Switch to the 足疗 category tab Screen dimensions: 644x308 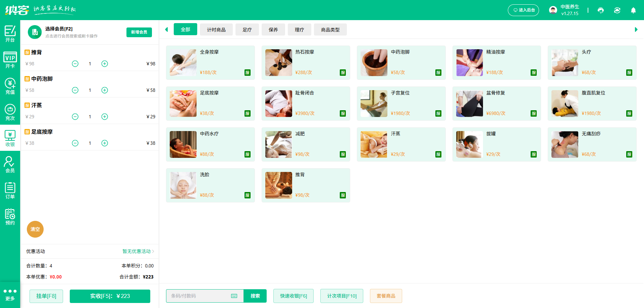[x=247, y=29]
